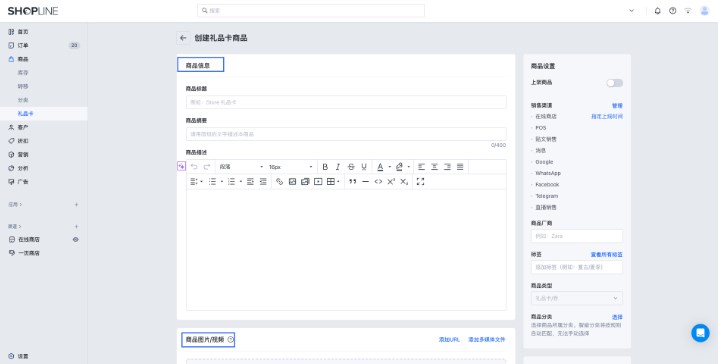Click the help icon next to 商品图片/视频
Image resolution: width=718 pixels, height=364 pixels.
(x=230, y=340)
